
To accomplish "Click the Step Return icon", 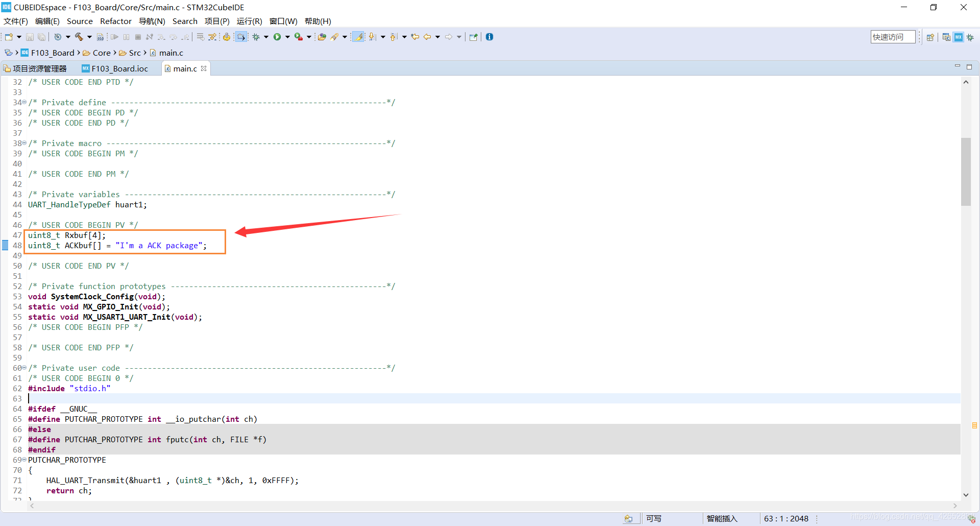I will click(185, 37).
